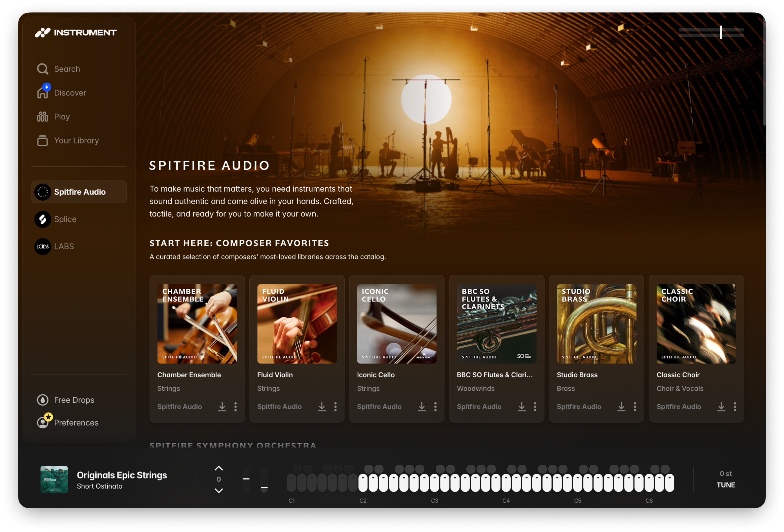Open Your Library
The height and width of the screenshot is (532, 784).
(68, 140)
